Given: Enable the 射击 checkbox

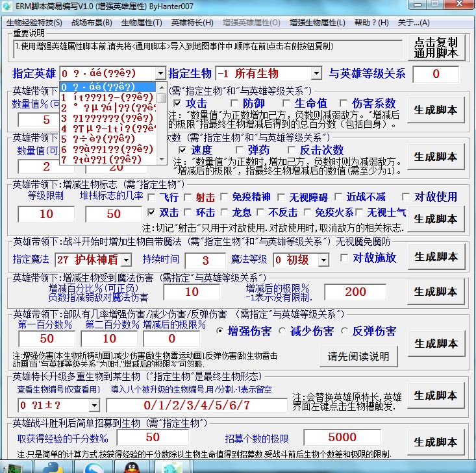Looking at the screenshot, I should (188, 197).
